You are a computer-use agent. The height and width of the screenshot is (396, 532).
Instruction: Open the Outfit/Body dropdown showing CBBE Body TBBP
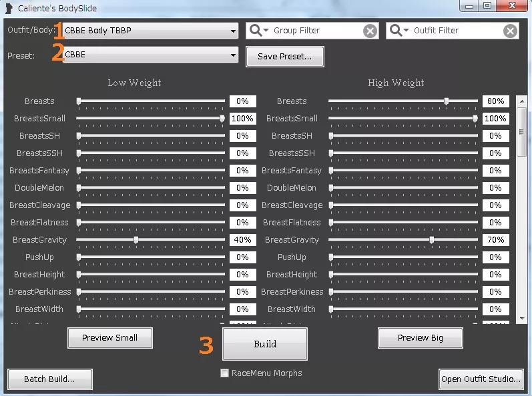click(150, 31)
